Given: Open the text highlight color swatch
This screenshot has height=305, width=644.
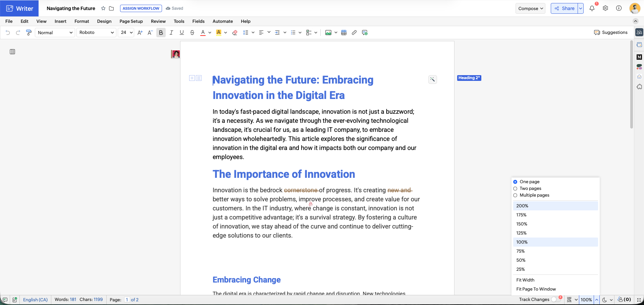Looking at the screenshot, I should tap(219, 33).
